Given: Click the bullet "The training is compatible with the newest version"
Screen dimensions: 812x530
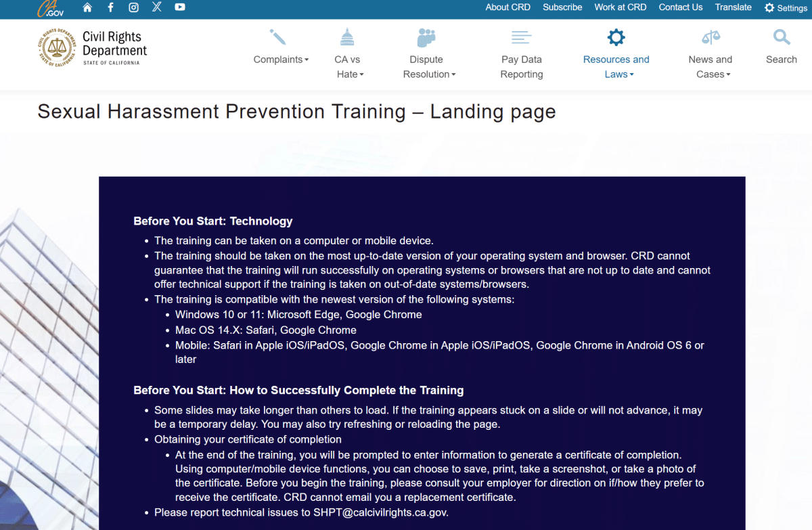Looking at the screenshot, I should pyautogui.click(x=334, y=299).
